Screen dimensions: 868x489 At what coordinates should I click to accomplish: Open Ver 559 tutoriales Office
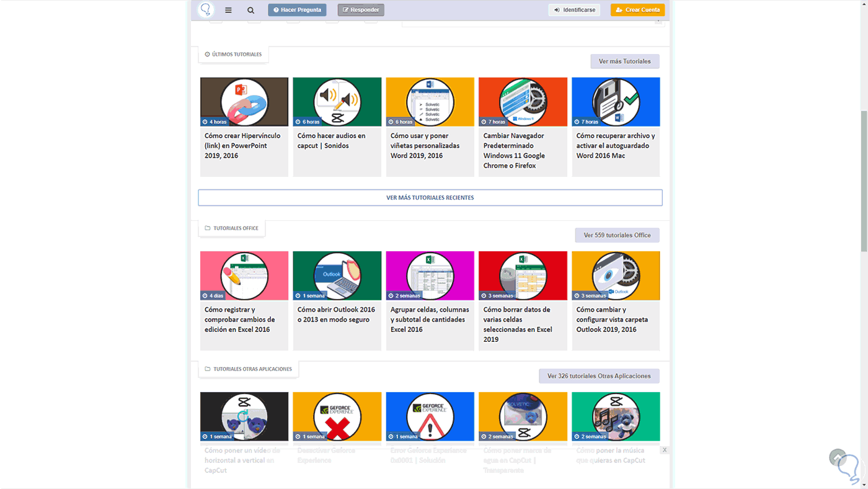click(618, 235)
